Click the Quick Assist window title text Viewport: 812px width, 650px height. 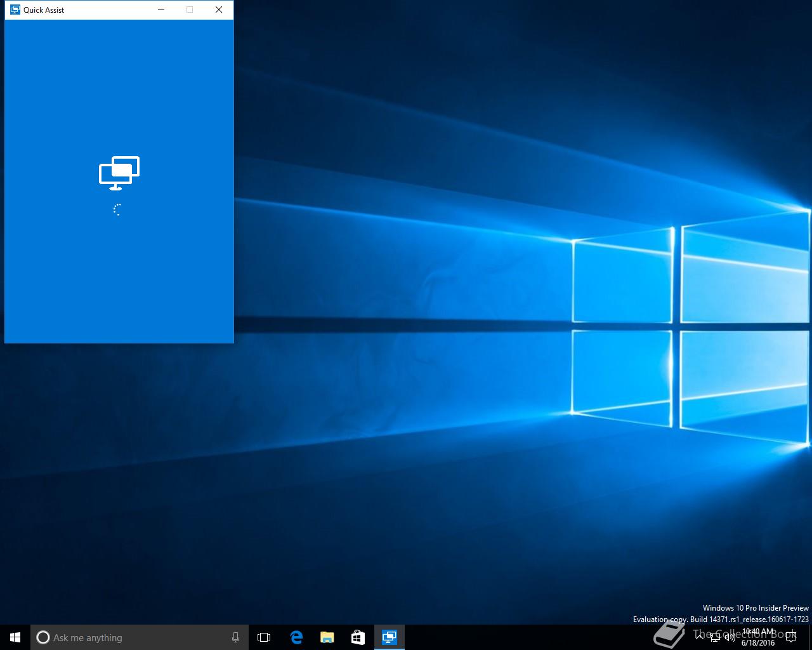(x=44, y=10)
